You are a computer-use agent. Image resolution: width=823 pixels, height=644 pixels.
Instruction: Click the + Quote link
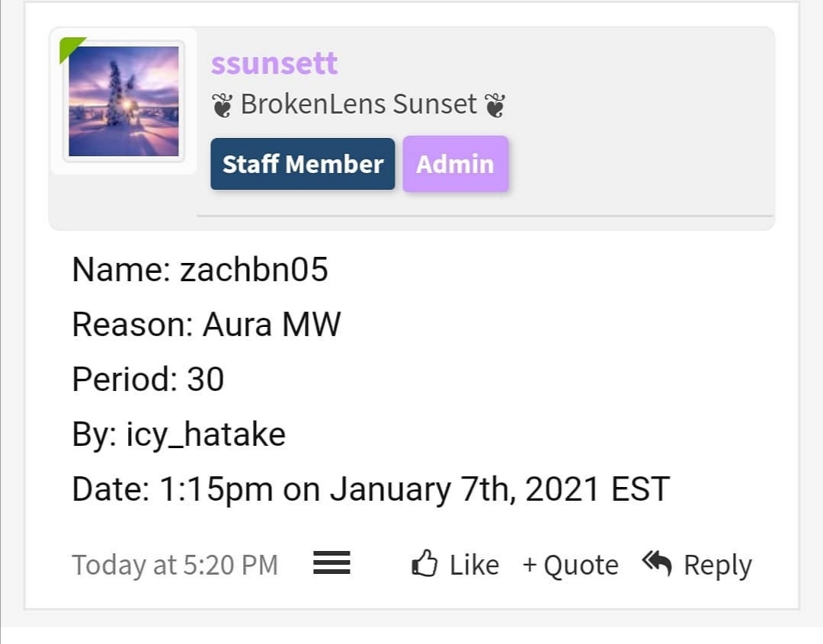tap(571, 566)
